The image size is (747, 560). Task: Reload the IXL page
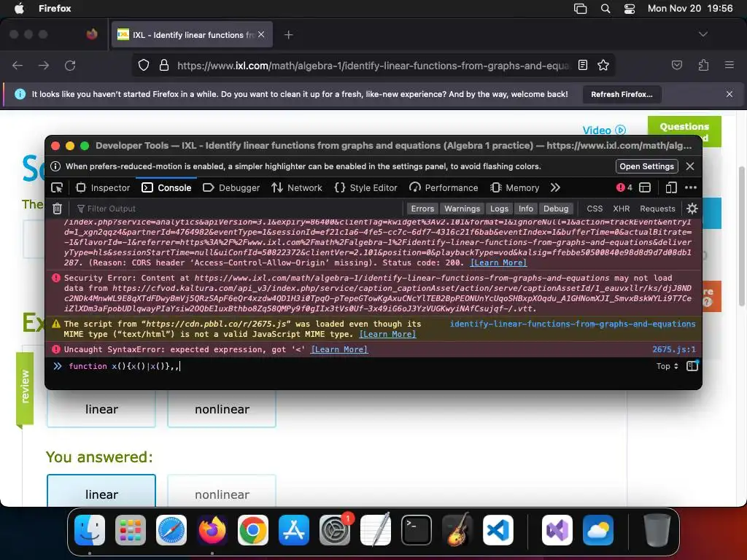point(70,65)
